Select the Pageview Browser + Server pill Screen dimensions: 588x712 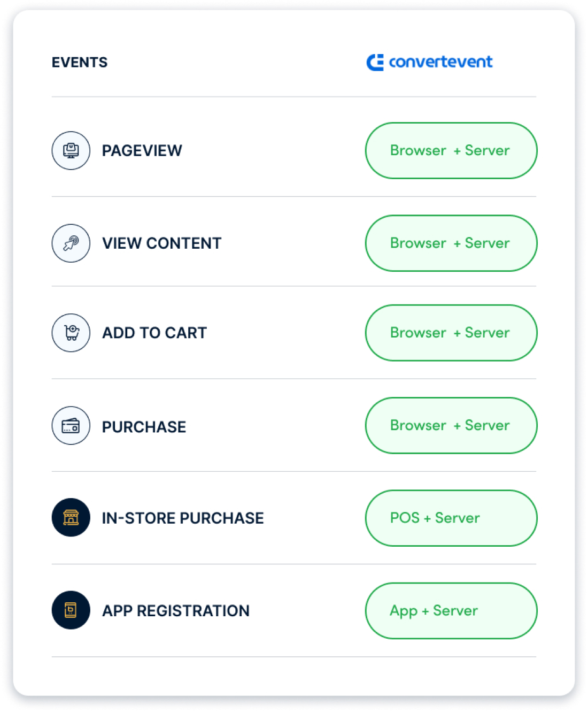pos(451,150)
